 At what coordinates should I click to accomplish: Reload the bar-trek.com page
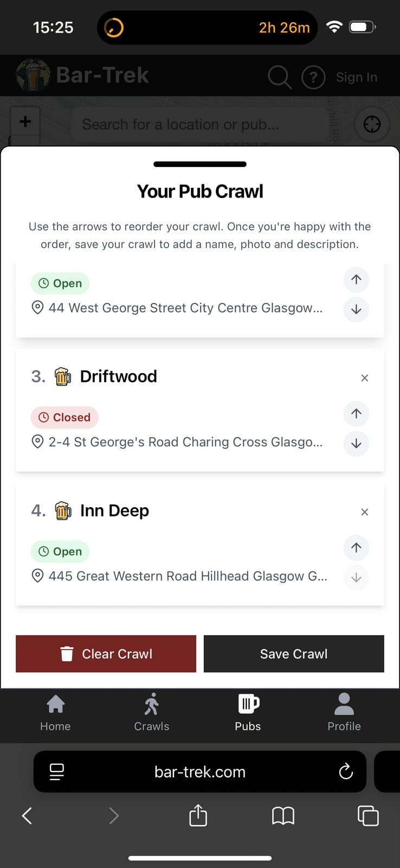click(x=346, y=771)
